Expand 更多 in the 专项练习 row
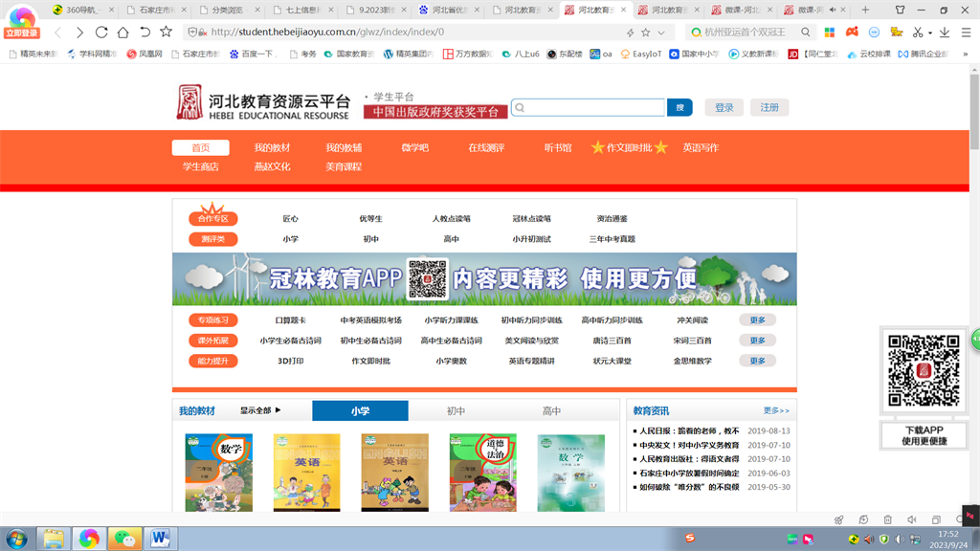980x551 pixels. [x=757, y=320]
